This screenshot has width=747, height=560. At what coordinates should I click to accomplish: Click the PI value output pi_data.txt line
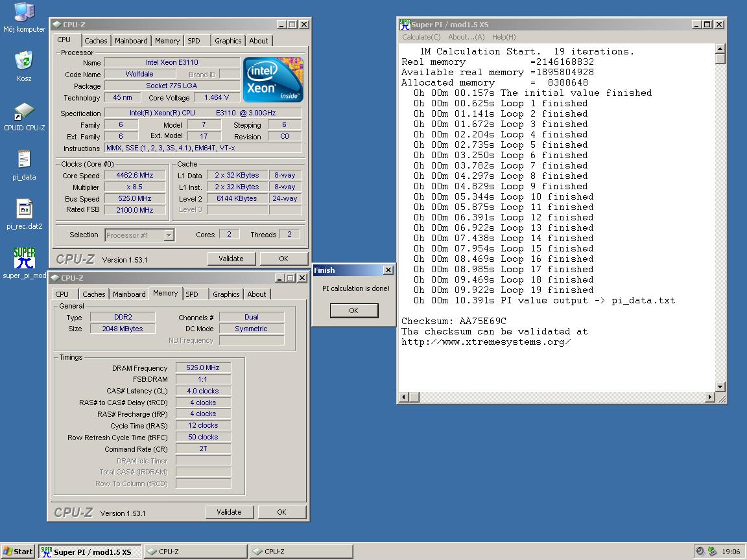(x=544, y=301)
